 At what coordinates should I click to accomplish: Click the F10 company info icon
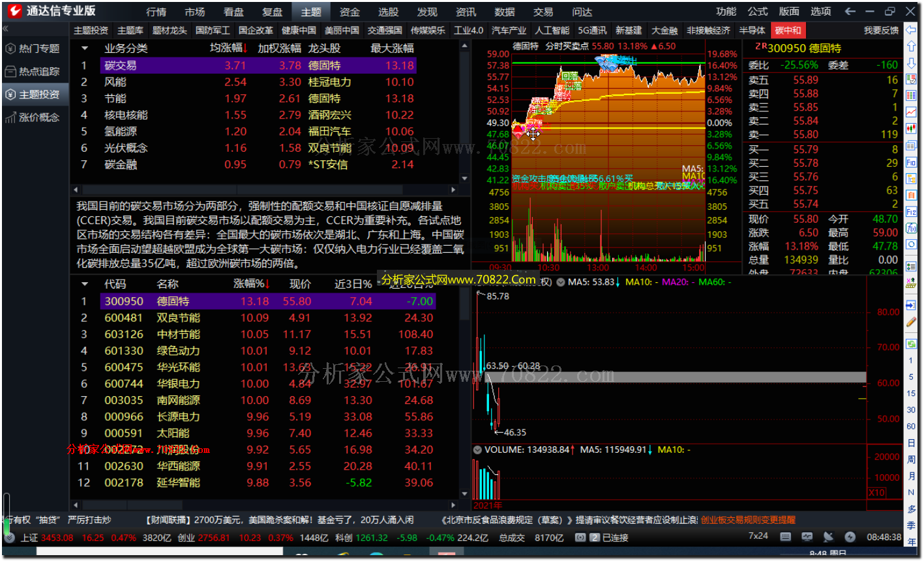(911, 162)
